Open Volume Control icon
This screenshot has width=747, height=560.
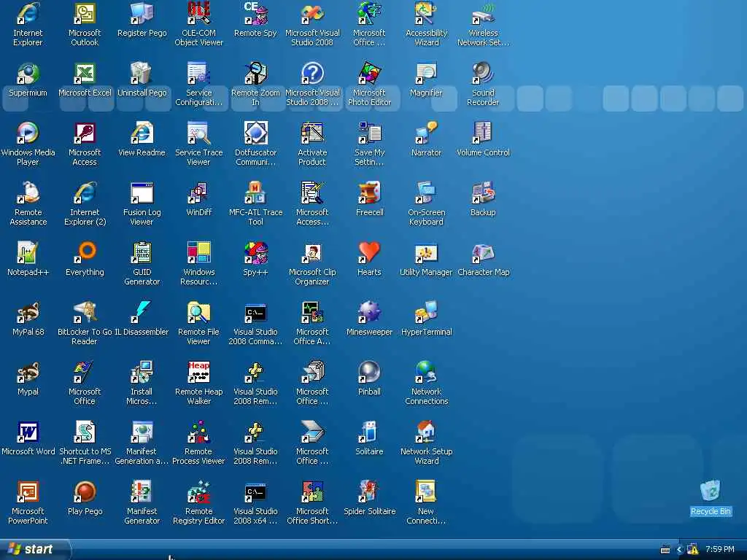point(483,133)
